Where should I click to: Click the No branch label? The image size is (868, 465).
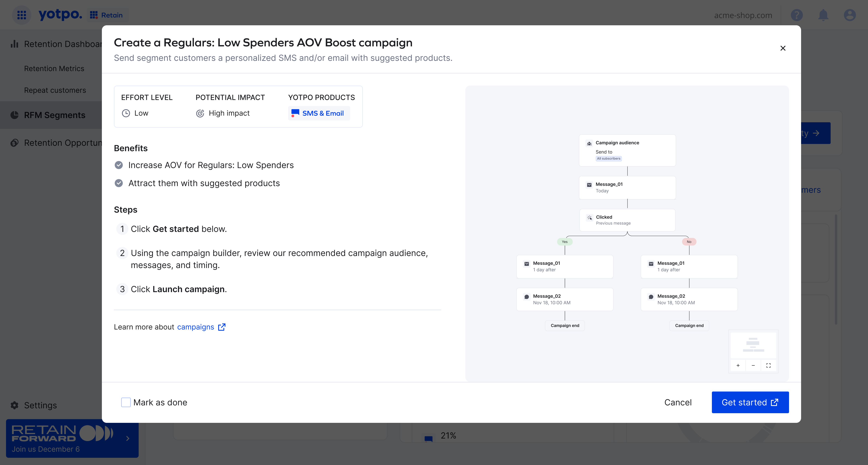tap(689, 242)
